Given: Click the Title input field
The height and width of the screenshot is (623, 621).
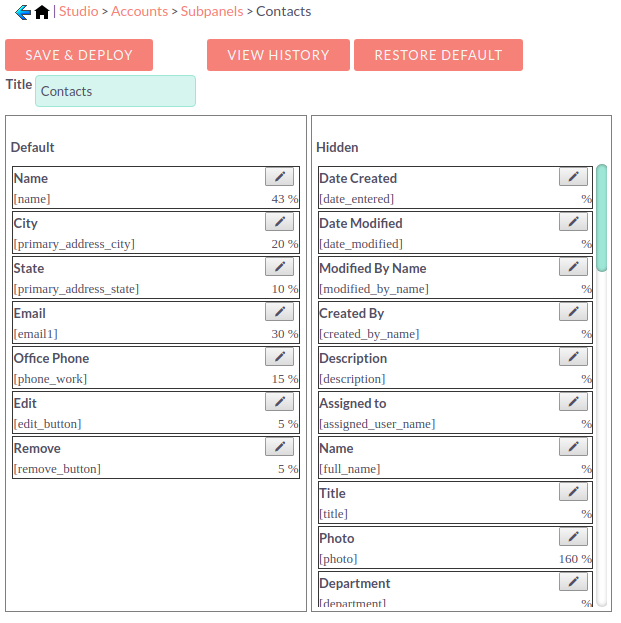Looking at the screenshot, I should pyautogui.click(x=115, y=91).
